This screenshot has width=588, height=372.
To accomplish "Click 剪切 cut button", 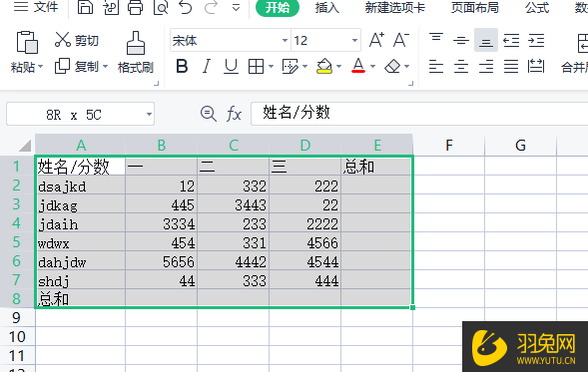I will click(x=77, y=40).
